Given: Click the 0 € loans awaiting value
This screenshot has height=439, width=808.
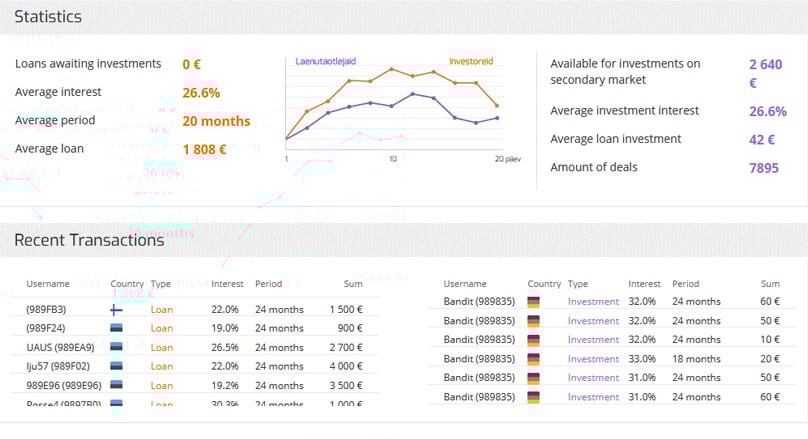Looking at the screenshot, I should click(192, 64).
